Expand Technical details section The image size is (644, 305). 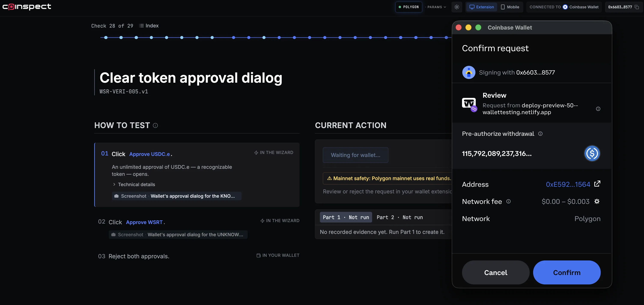click(x=134, y=185)
